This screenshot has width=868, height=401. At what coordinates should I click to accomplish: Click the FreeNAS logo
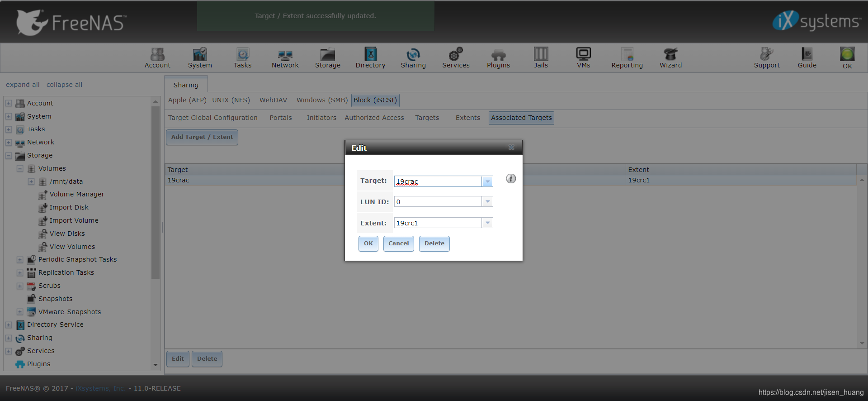click(x=71, y=22)
